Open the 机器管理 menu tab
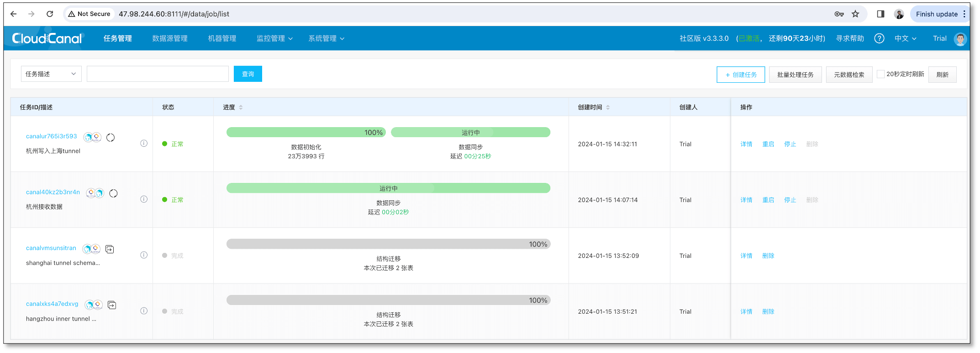 (x=222, y=38)
